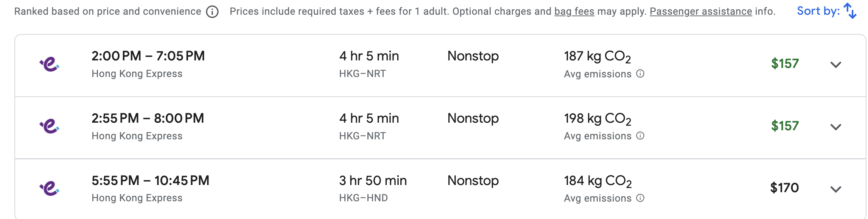Expand the 2:55 PM flight details
The height and width of the screenshot is (219, 868).
click(835, 127)
